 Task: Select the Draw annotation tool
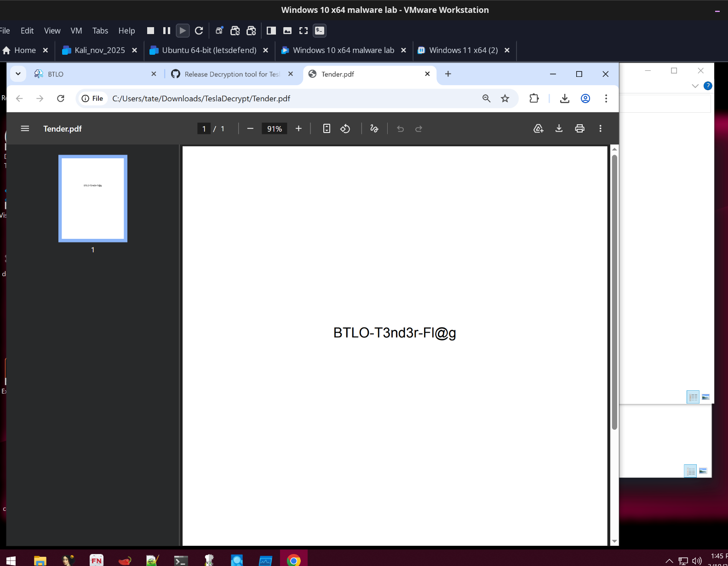click(374, 129)
